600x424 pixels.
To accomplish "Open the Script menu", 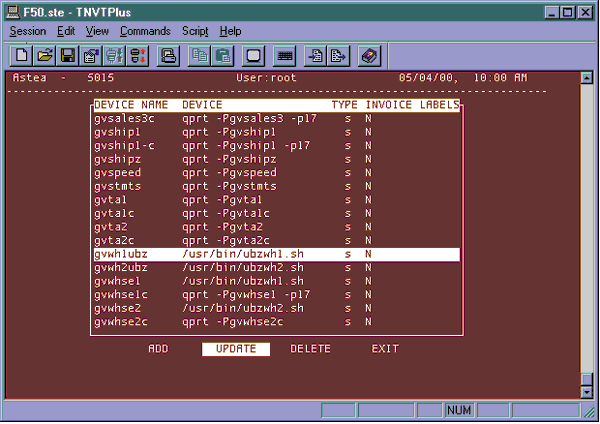I will click(x=194, y=31).
